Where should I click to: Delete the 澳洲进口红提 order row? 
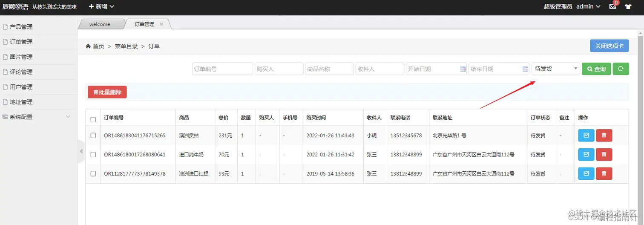(604, 173)
